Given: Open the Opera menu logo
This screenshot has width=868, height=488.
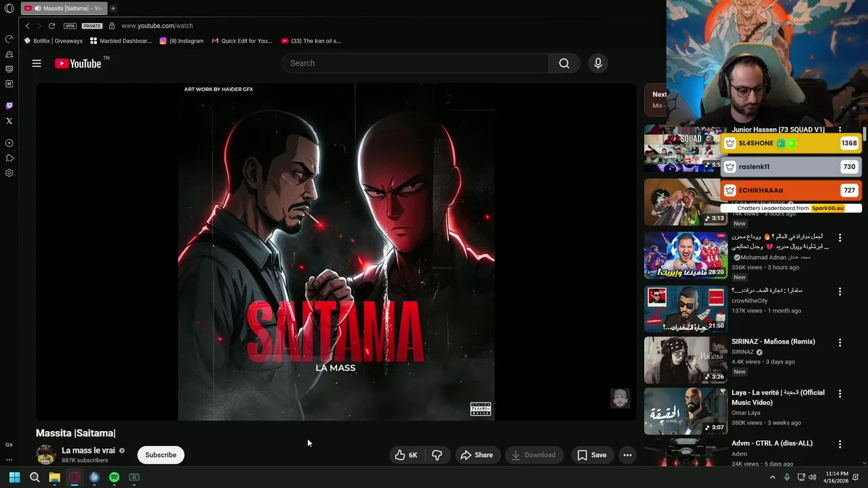Looking at the screenshot, I should point(9,8).
